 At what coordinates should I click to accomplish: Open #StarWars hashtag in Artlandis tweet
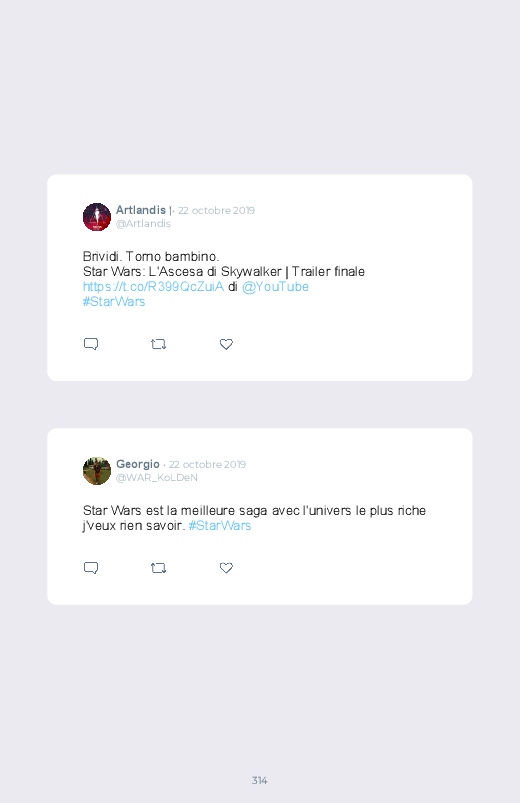114,302
